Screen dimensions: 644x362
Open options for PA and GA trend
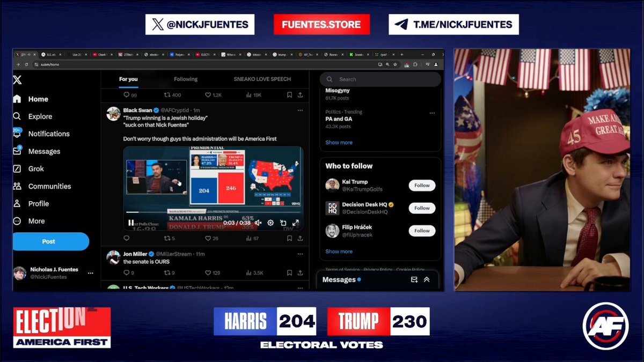[432, 114]
